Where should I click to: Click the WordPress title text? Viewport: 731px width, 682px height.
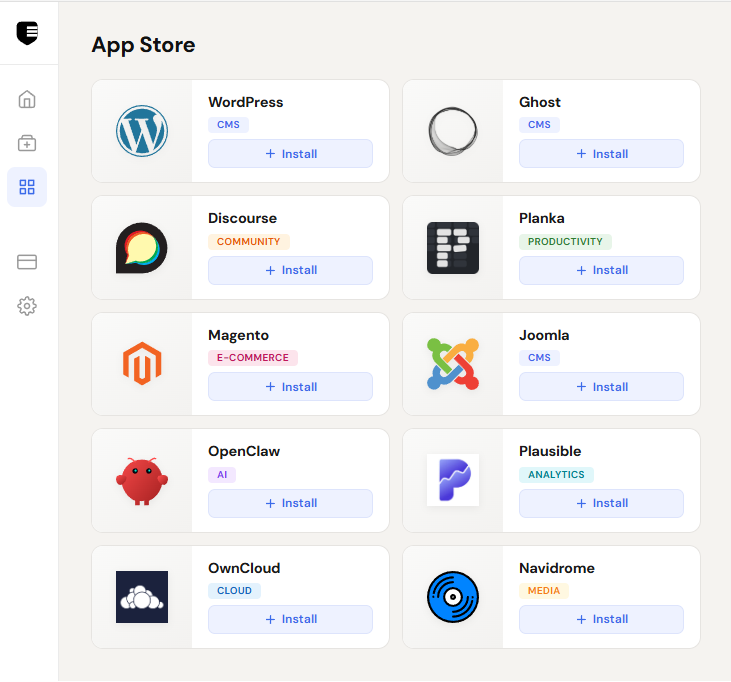(246, 102)
